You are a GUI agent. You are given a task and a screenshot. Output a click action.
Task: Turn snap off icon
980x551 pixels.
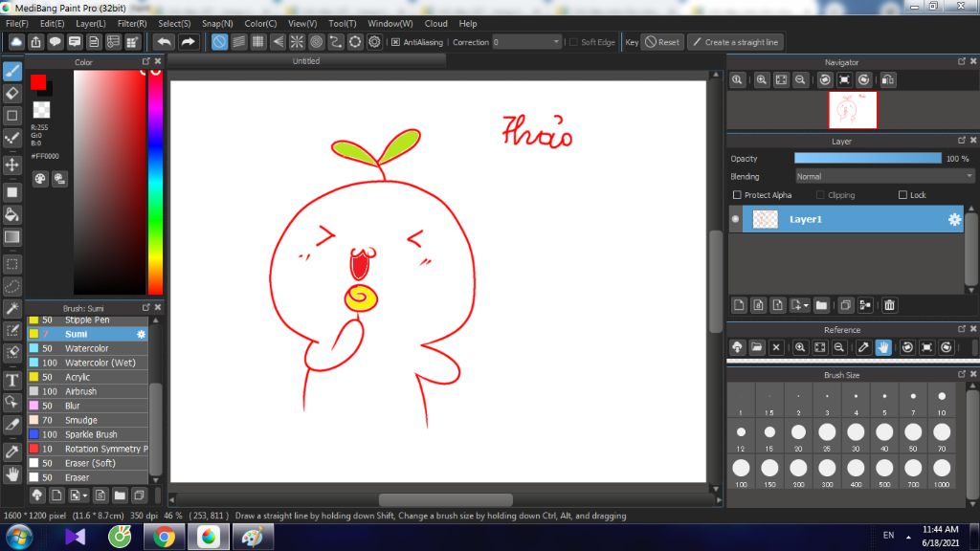(219, 42)
